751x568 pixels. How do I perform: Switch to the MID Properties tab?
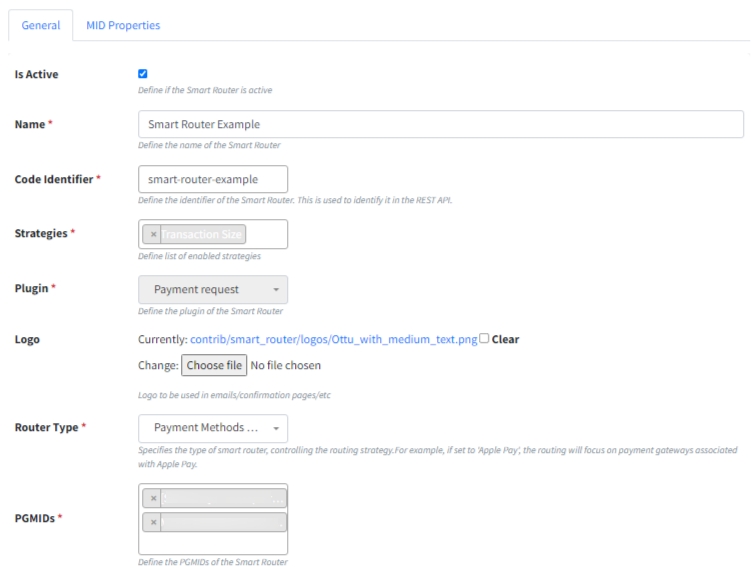coord(123,25)
